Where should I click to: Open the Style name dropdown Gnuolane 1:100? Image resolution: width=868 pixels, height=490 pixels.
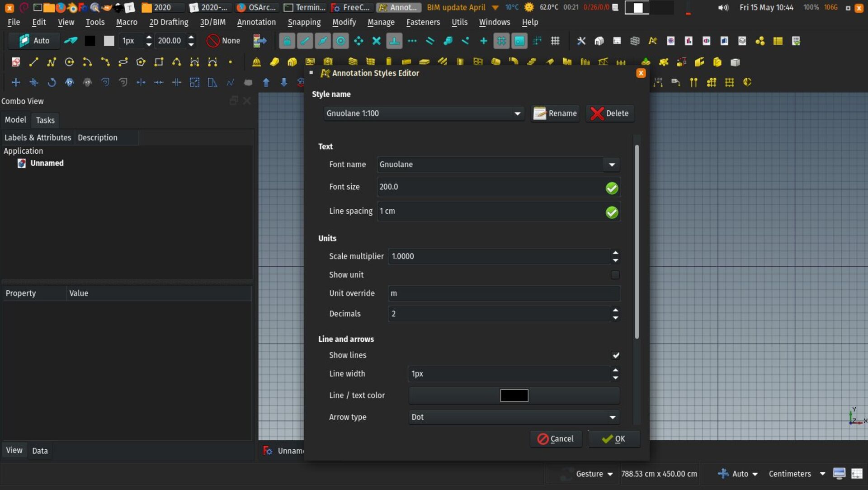pos(424,113)
